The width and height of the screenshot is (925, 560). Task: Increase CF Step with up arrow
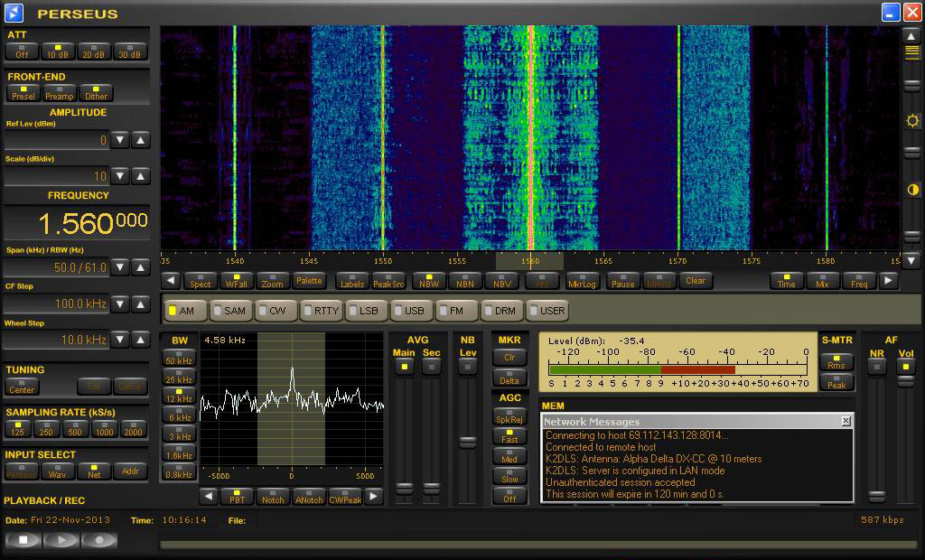click(x=140, y=303)
